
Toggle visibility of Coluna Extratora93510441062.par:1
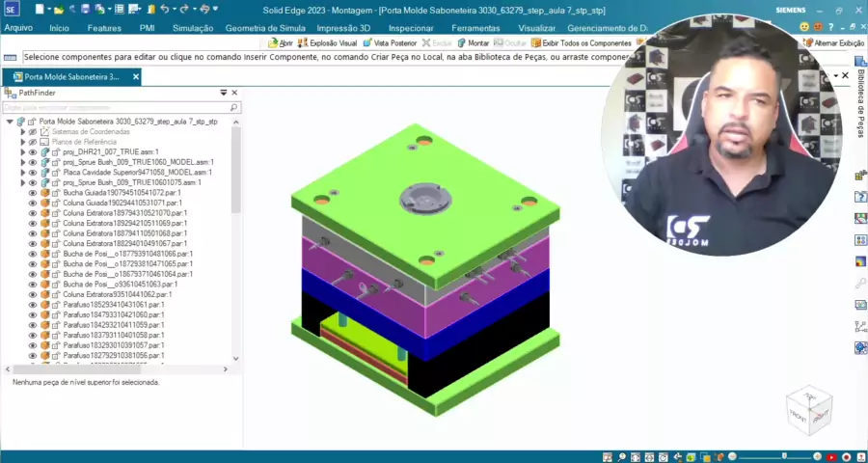coord(33,294)
